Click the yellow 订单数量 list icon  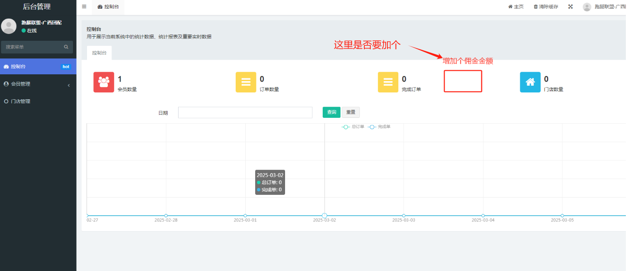[246, 82]
